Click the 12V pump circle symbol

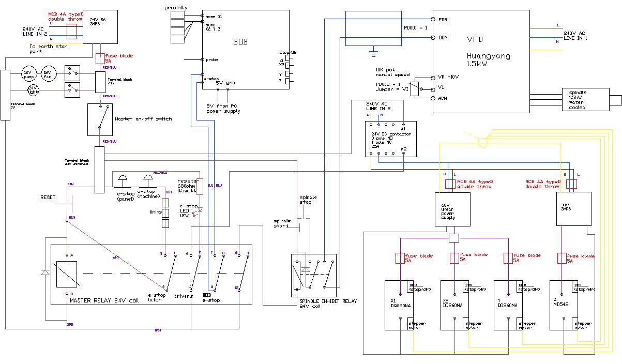pyautogui.click(x=28, y=73)
